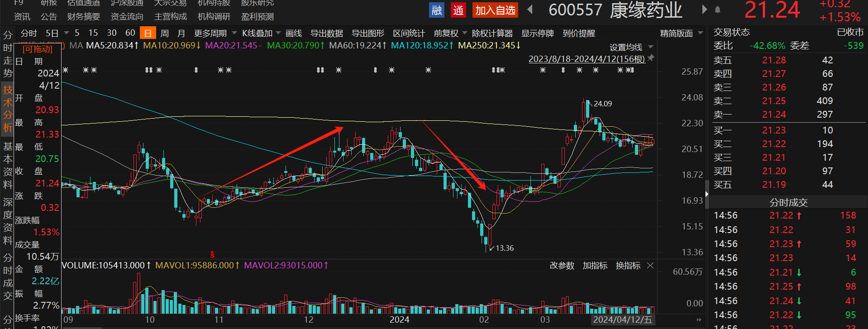Viewport: 868px width, 329px height.
Task: Switch to the 分时走势 sidebar tab
Action: coord(8,54)
